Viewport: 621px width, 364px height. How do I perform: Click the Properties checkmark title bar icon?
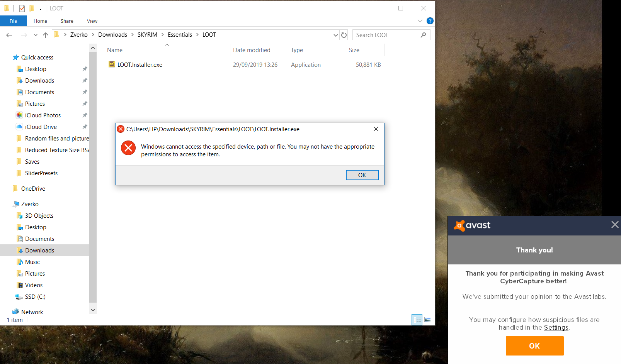pos(22,8)
